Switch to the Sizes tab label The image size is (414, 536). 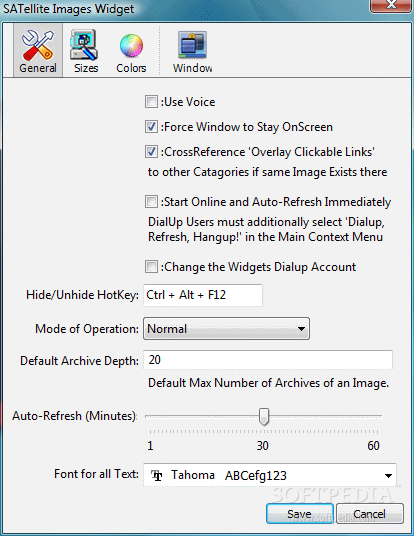86,68
